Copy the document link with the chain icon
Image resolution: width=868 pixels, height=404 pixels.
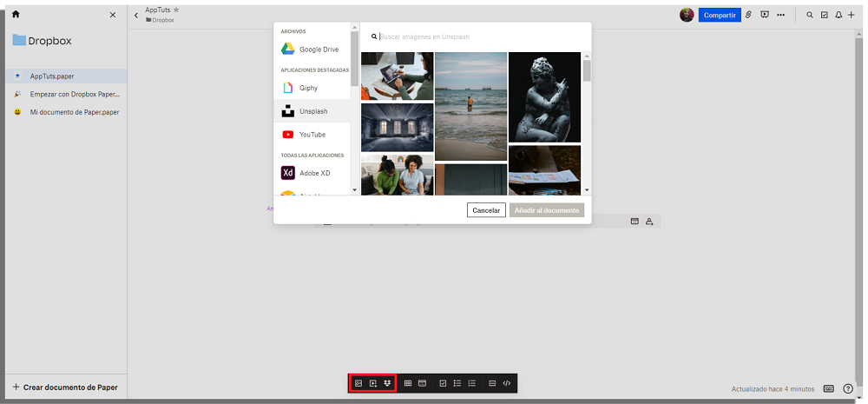[748, 15]
